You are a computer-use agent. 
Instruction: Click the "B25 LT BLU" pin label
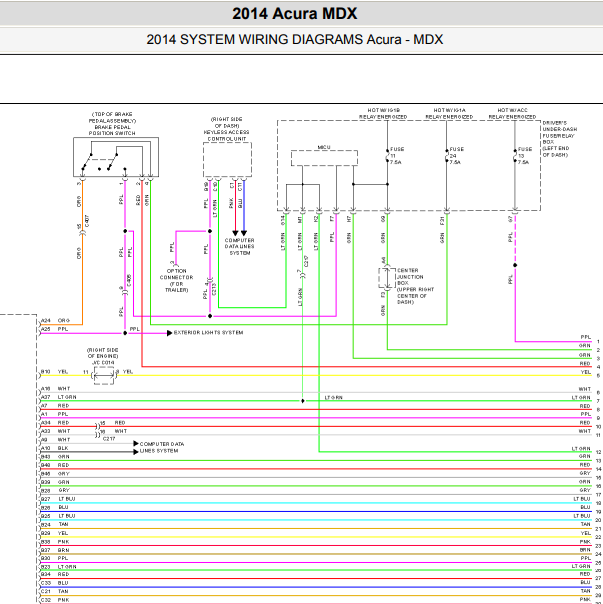58,516
